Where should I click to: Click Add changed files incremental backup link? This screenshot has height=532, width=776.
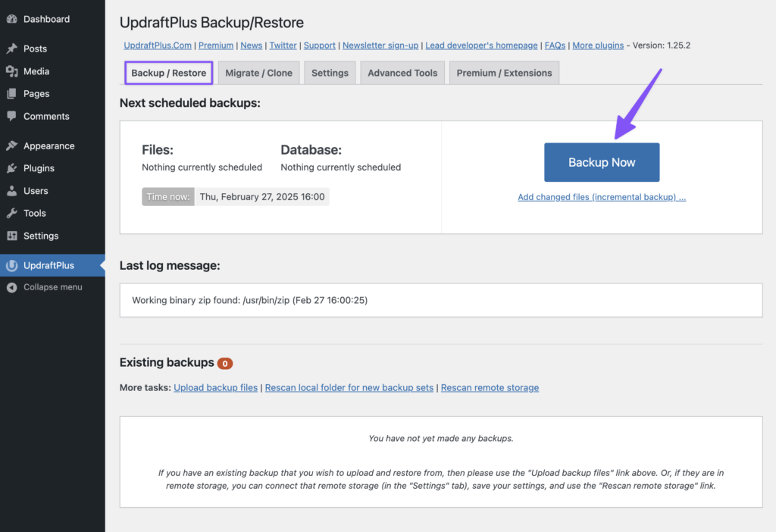pos(602,197)
